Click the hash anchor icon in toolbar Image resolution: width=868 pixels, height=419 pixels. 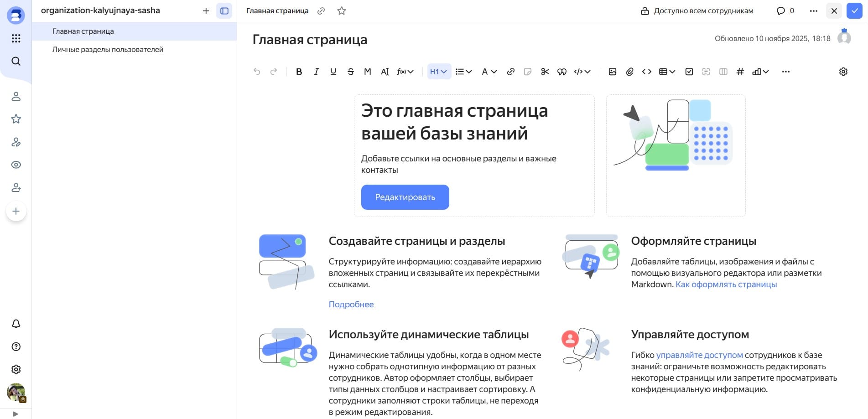point(740,72)
